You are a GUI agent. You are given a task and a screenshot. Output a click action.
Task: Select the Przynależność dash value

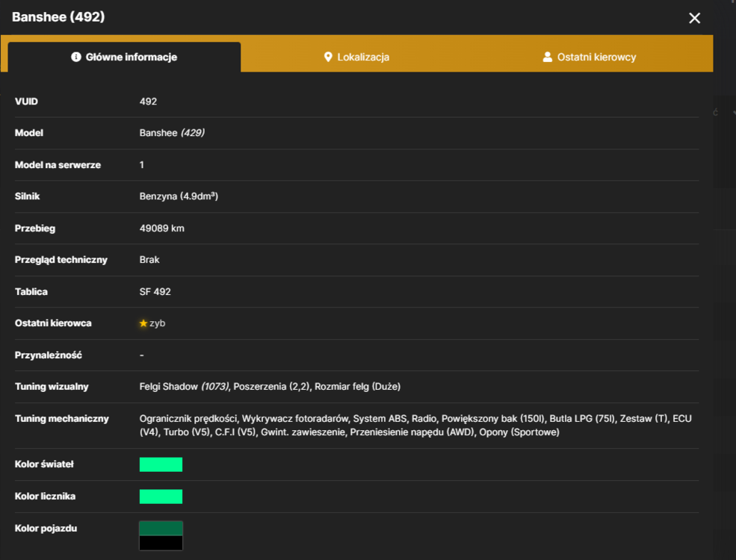(x=142, y=355)
